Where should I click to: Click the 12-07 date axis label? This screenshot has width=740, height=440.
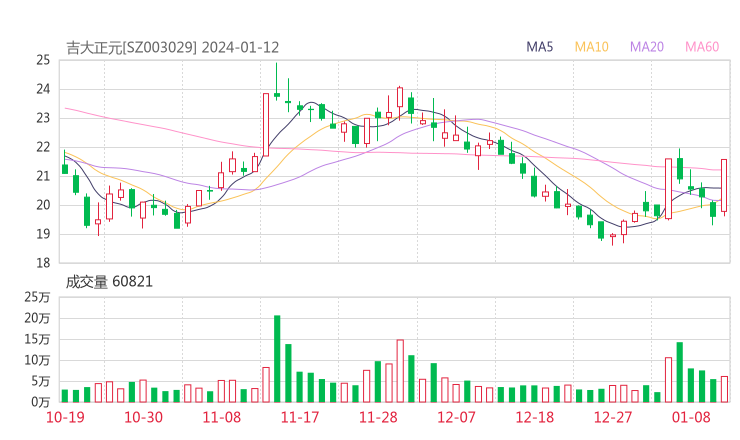tap(456, 417)
